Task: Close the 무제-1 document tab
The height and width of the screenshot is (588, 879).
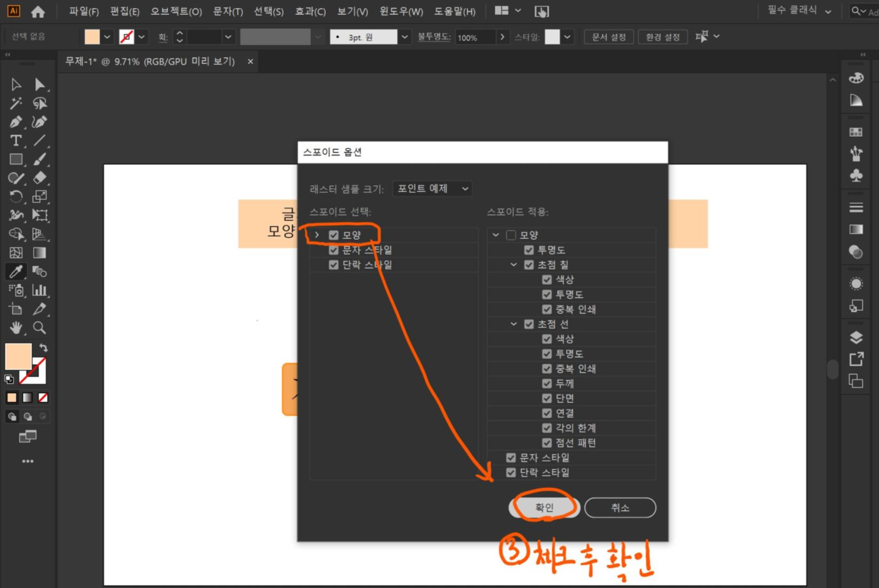Action: coord(250,61)
